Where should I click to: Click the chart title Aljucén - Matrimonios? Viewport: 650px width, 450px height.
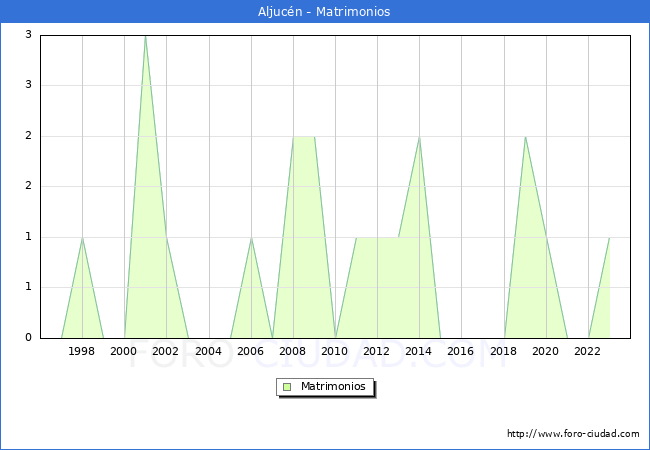click(325, 12)
